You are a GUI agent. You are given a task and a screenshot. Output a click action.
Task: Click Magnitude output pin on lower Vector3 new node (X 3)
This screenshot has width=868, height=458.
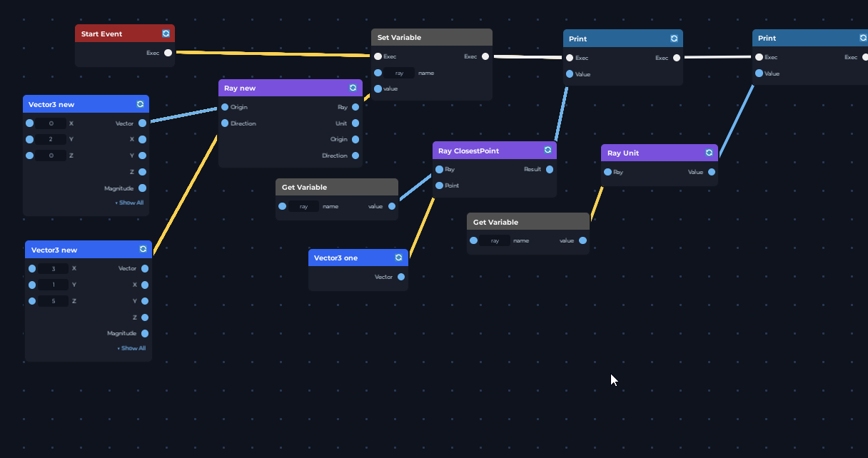pyautogui.click(x=145, y=333)
